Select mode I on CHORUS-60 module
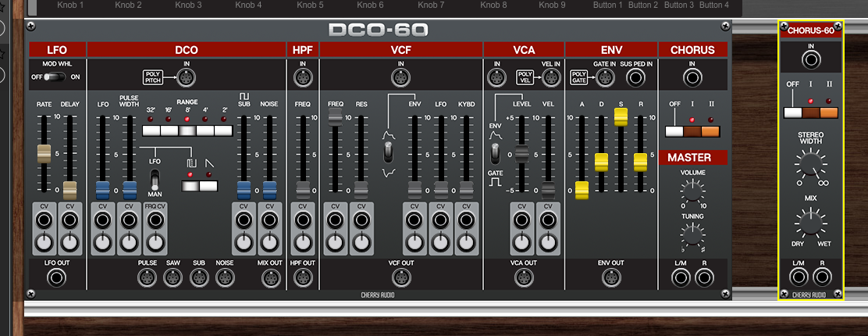Screen dimensions: 868x336 (811, 113)
